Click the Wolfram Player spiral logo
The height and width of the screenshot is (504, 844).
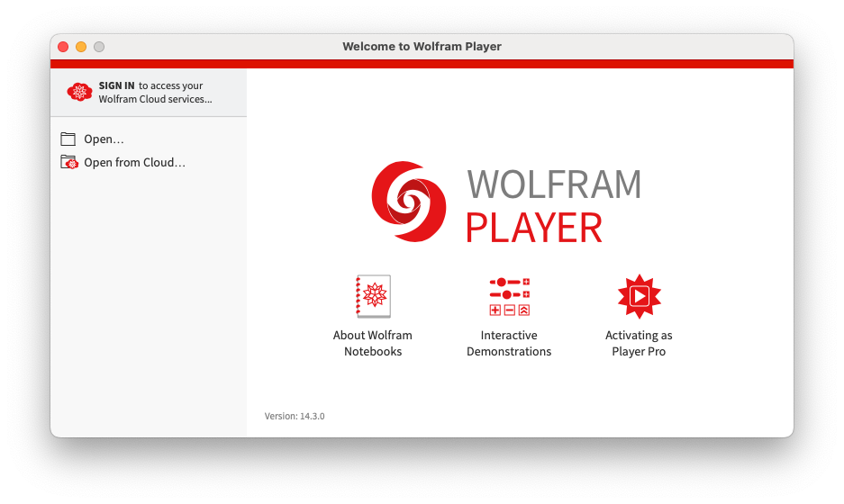pyautogui.click(x=409, y=202)
